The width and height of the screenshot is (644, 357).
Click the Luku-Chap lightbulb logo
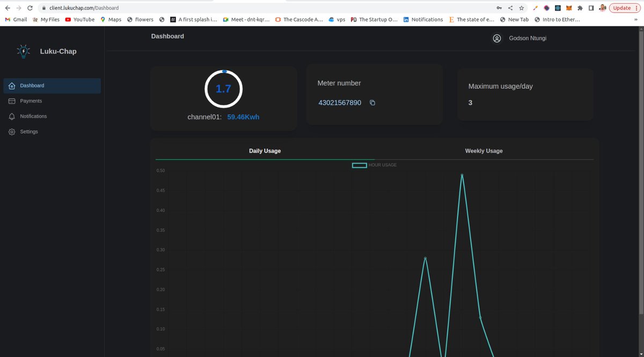tap(24, 51)
